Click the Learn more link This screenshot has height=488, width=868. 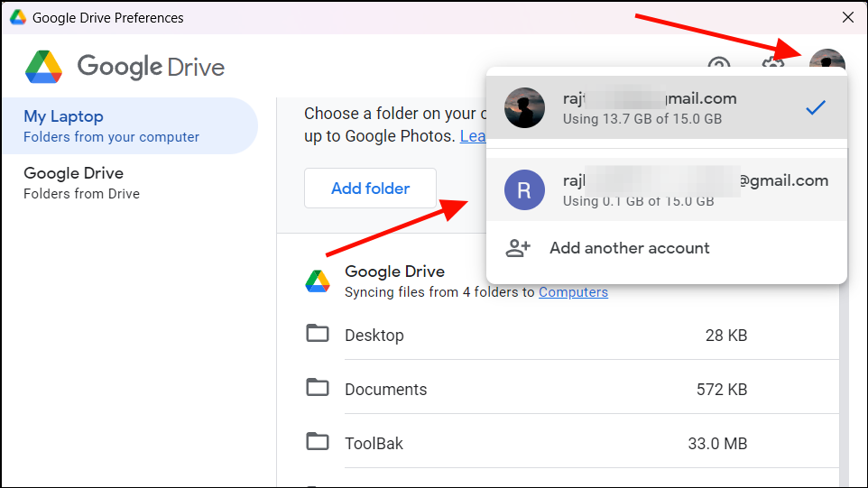(473, 136)
